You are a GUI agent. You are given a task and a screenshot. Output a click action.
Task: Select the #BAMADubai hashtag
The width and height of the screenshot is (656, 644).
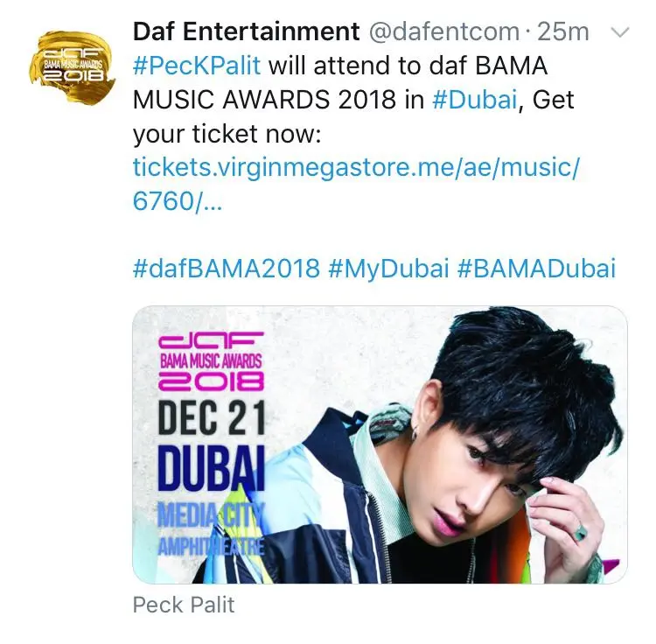[536, 269]
